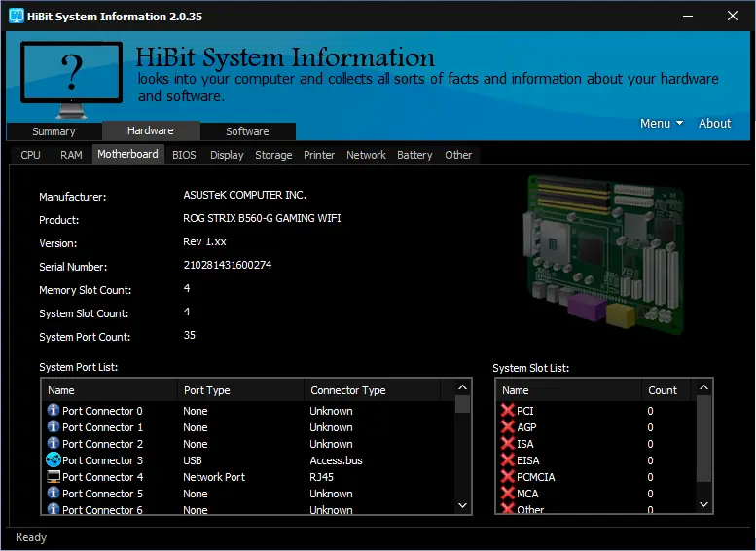Screen dimensions: 756x551
Task: Click port list scroll up arrow
Action: (462, 387)
